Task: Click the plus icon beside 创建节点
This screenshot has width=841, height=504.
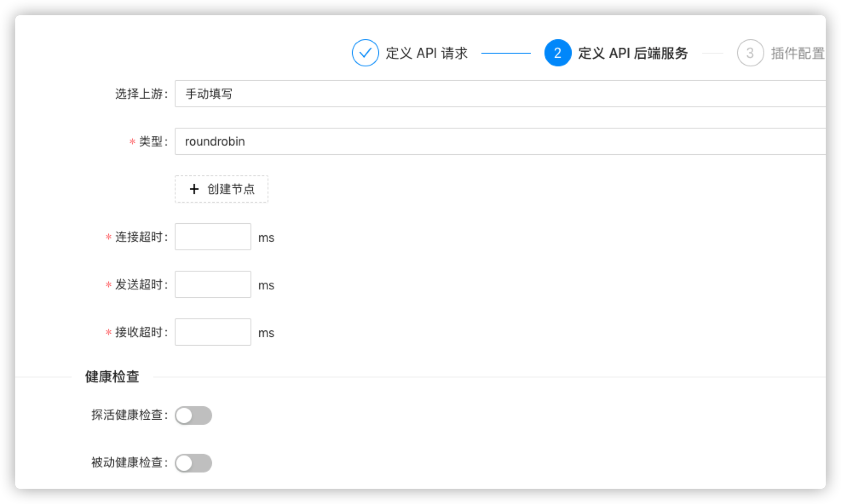Action: pyautogui.click(x=194, y=189)
